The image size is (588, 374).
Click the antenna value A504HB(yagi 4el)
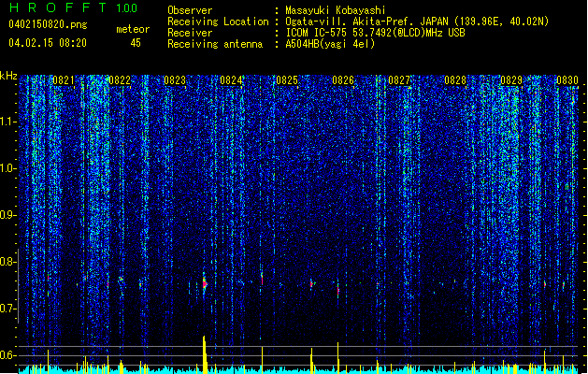(330, 44)
